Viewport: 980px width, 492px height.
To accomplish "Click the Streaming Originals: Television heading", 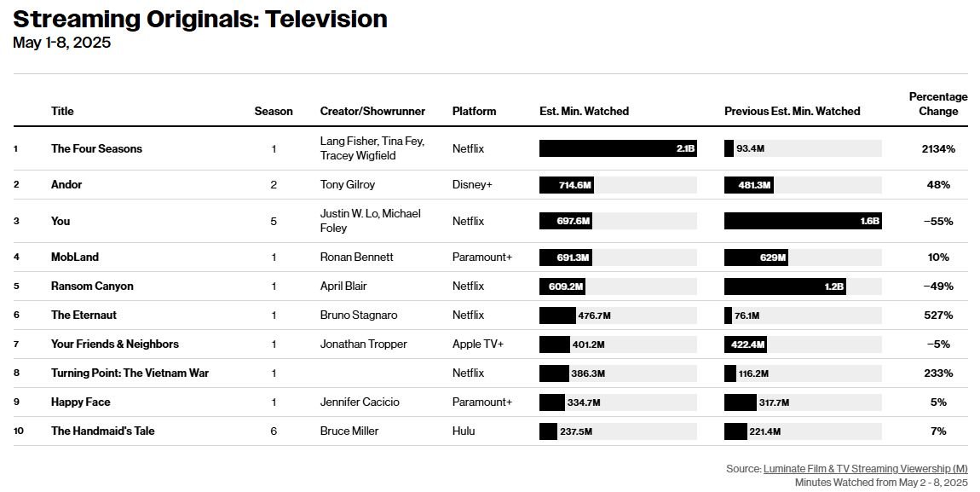I will [200, 20].
